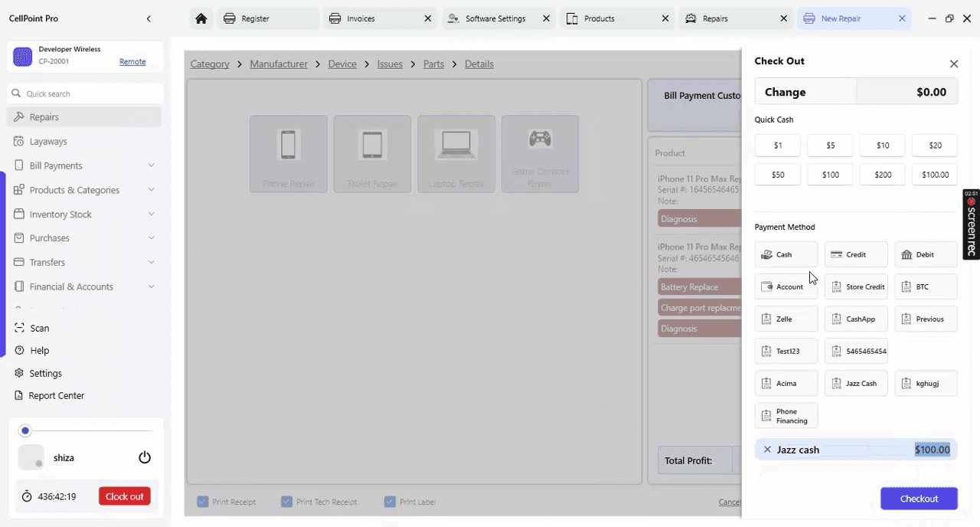
Task: Expand Transfers chevron
Action: [x=151, y=262]
